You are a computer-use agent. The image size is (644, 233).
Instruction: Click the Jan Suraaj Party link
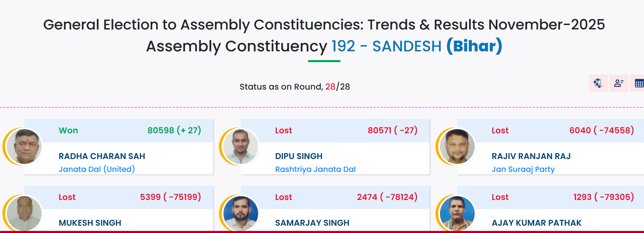(x=523, y=169)
